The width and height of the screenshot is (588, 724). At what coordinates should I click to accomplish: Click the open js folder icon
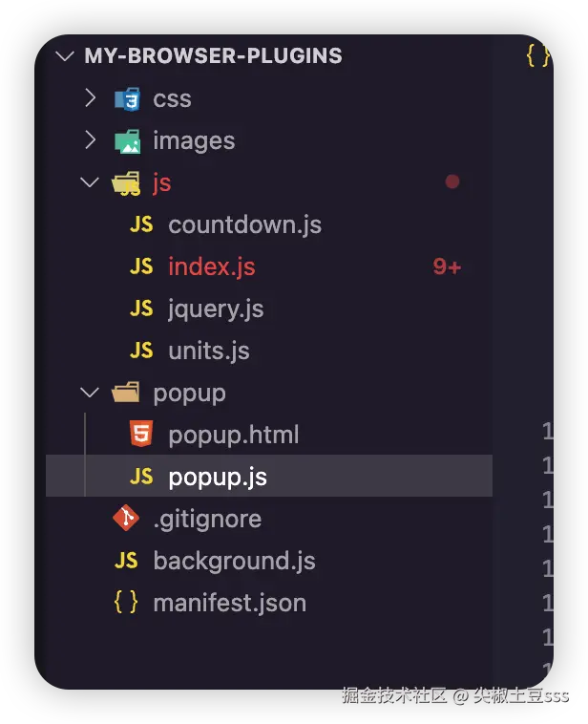127,182
